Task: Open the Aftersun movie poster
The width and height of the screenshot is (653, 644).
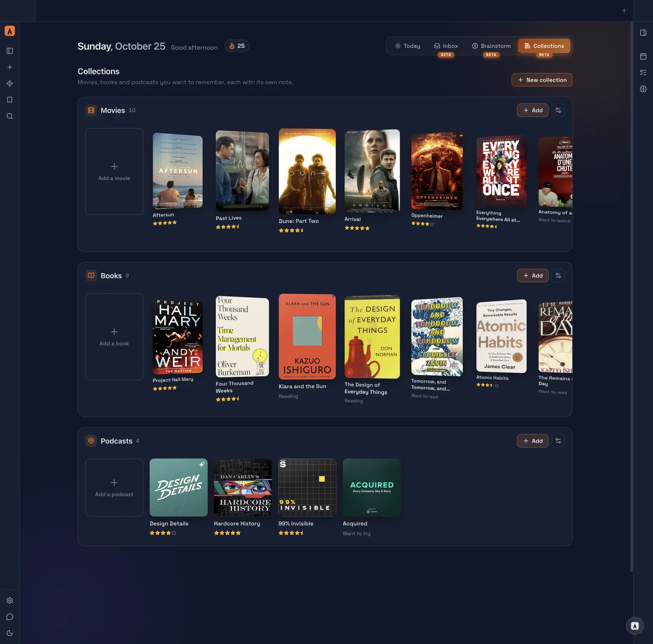Action: tap(178, 171)
